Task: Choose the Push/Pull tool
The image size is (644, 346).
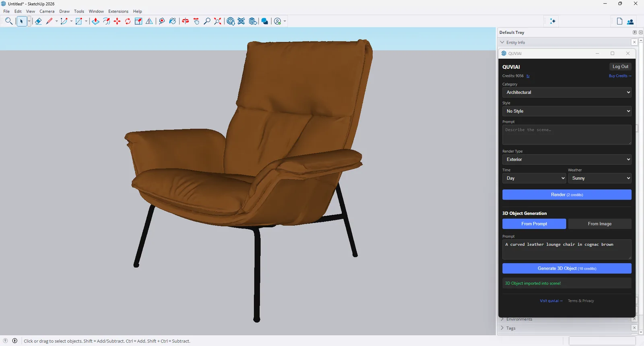Action: pyautogui.click(x=95, y=21)
